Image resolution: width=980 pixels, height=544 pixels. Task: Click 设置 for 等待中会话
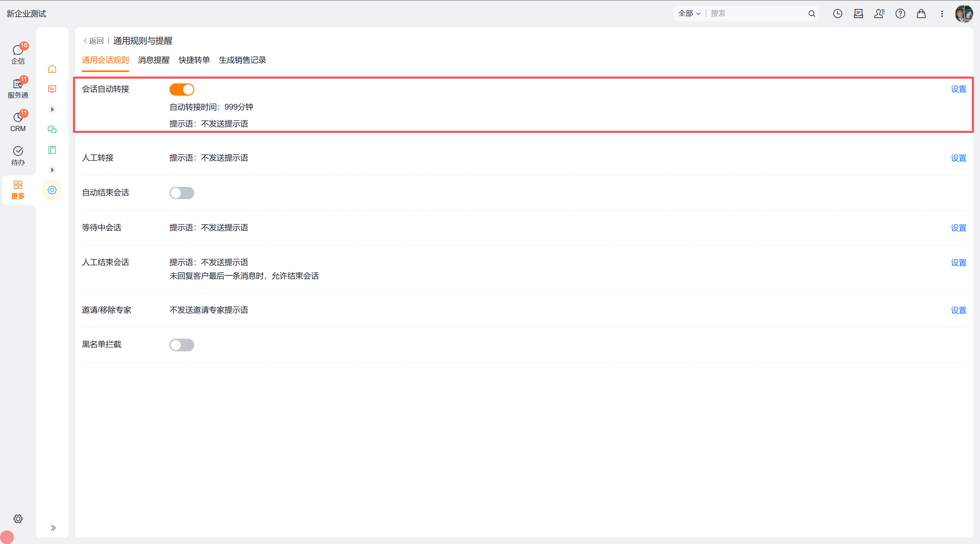(x=958, y=228)
